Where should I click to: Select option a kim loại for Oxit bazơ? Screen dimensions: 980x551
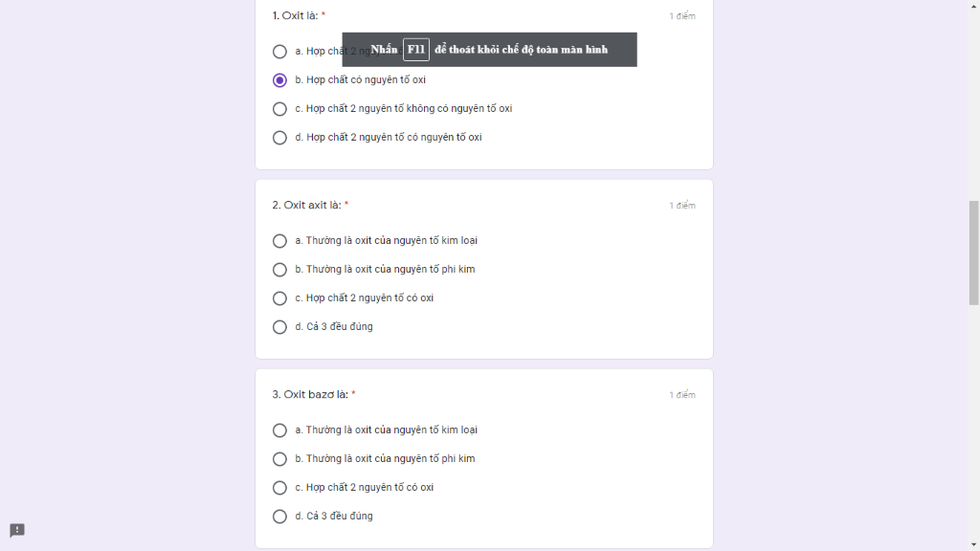(x=279, y=430)
